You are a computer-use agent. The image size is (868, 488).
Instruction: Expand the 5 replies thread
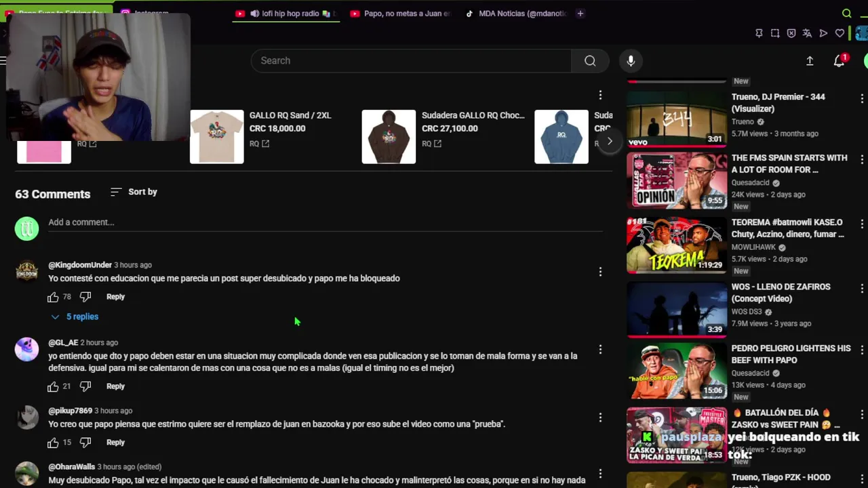click(75, 317)
